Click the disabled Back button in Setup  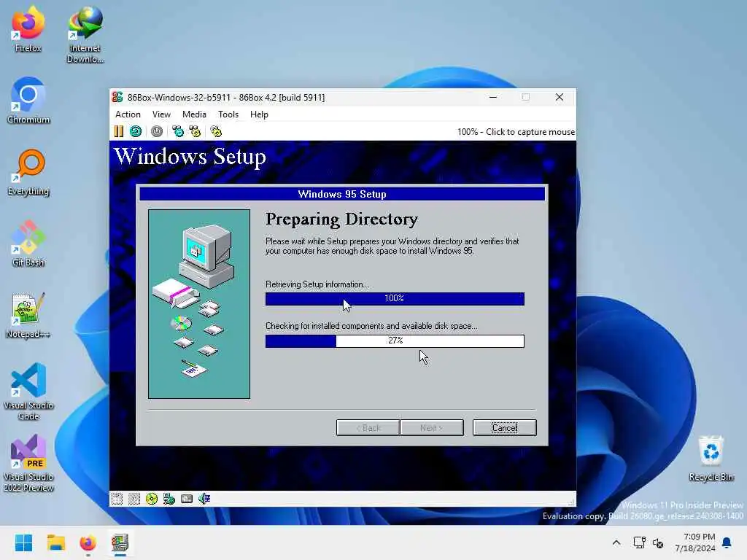pyautogui.click(x=368, y=427)
